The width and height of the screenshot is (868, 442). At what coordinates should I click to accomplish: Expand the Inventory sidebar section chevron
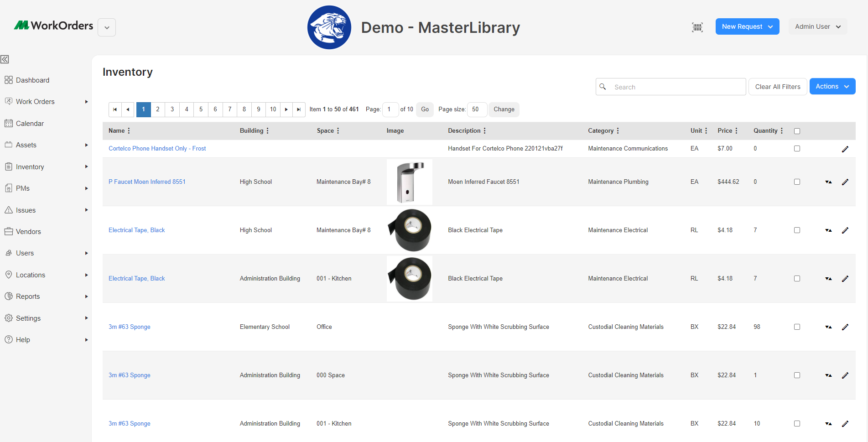pos(86,167)
